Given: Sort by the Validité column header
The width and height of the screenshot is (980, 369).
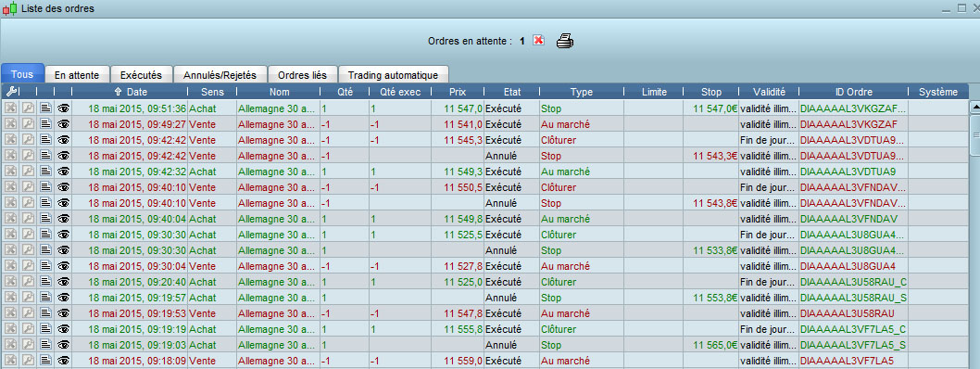Looking at the screenshot, I should 769,92.
